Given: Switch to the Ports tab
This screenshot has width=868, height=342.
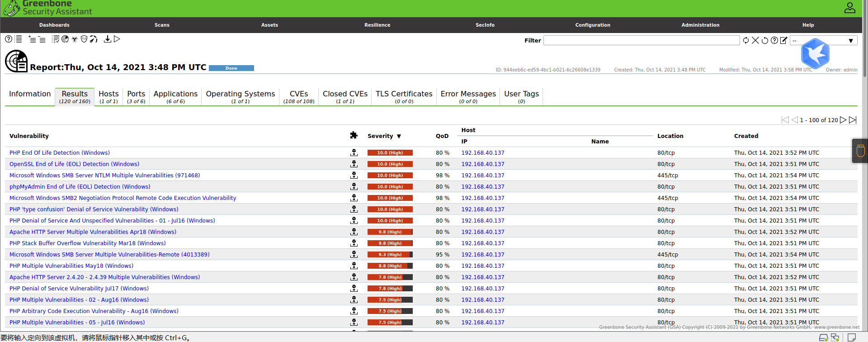Looking at the screenshot, I should tap(136, 97).
